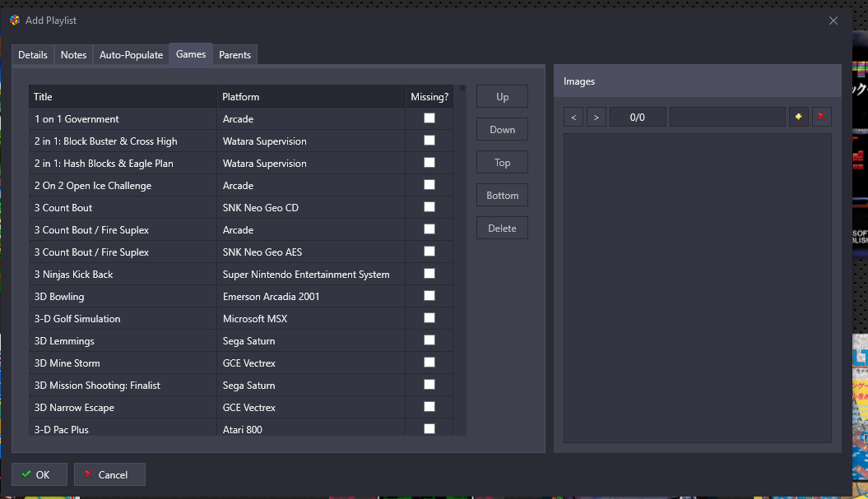
Task: Toggle Missing checkbox for 2 On 2 Open Ice Challenge
Action: pos(429,185)
